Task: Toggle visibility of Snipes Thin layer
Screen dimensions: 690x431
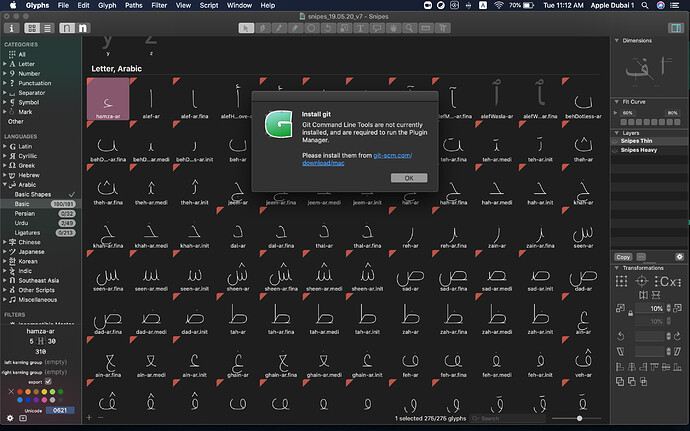Action: click(615, 141)
